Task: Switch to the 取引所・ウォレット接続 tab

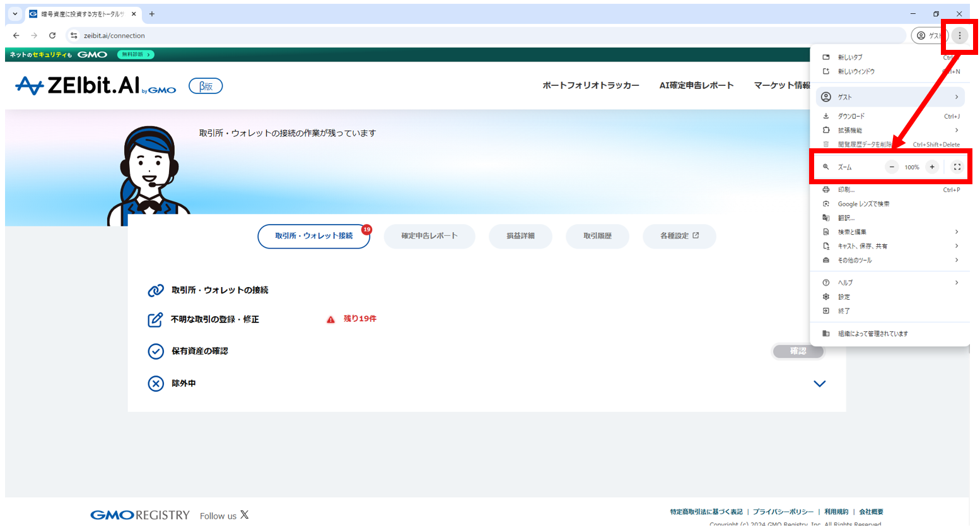Action: (314, 236)
